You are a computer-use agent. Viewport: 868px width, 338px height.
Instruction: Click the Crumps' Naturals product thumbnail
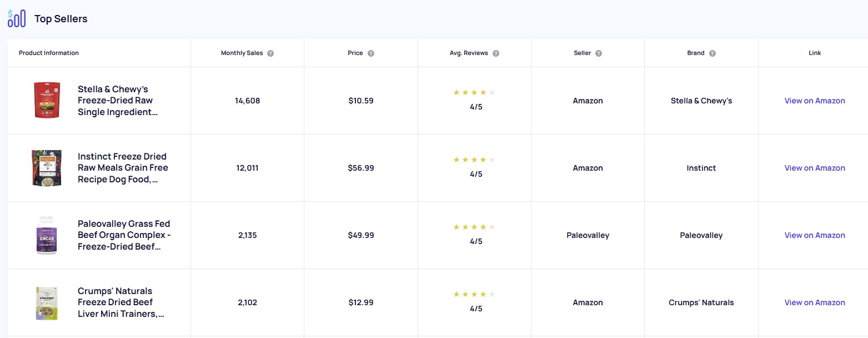tap(47, 302)
